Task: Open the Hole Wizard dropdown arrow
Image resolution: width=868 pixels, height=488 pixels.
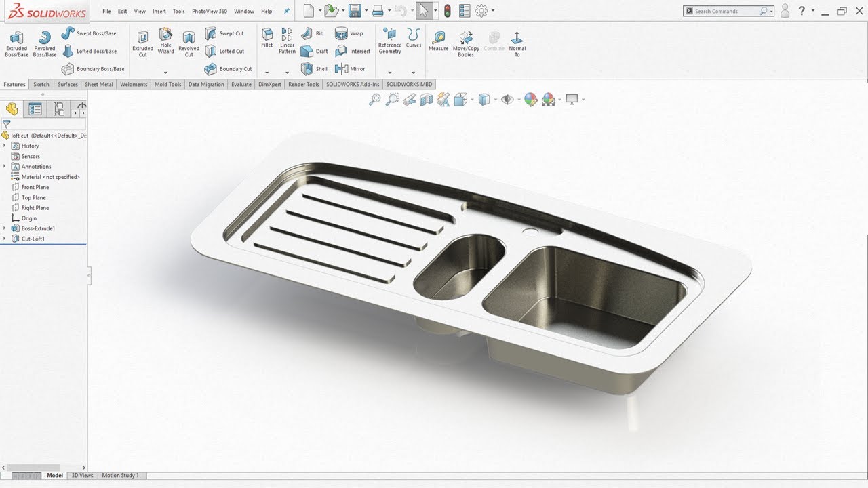Action: (x=165, y=73)
